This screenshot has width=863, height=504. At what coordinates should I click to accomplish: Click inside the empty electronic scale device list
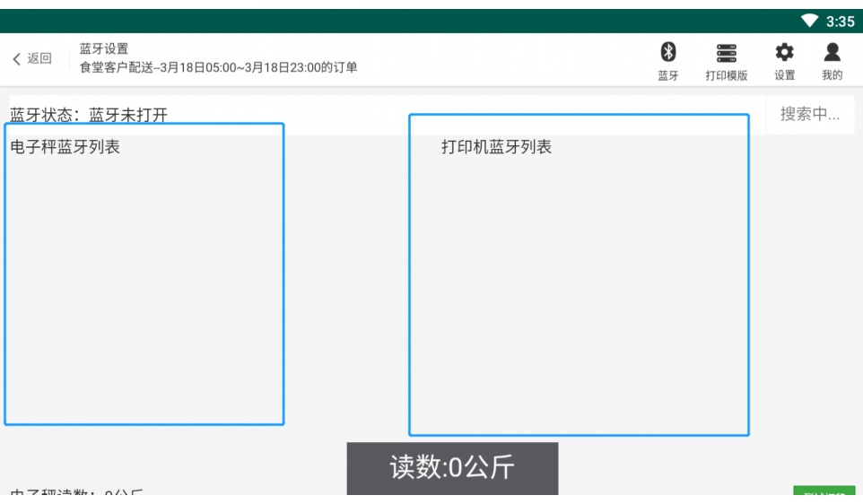(x=144, y=287)
